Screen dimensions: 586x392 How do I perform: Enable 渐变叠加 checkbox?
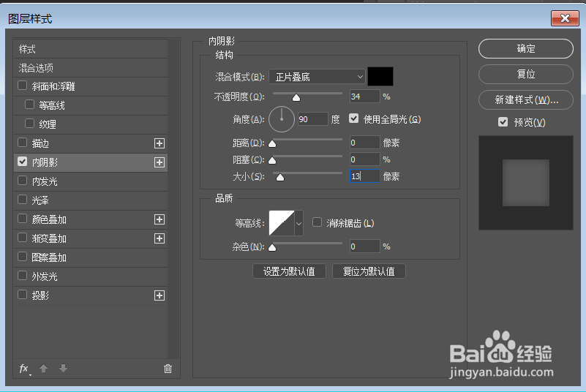(x=23, y=238)
